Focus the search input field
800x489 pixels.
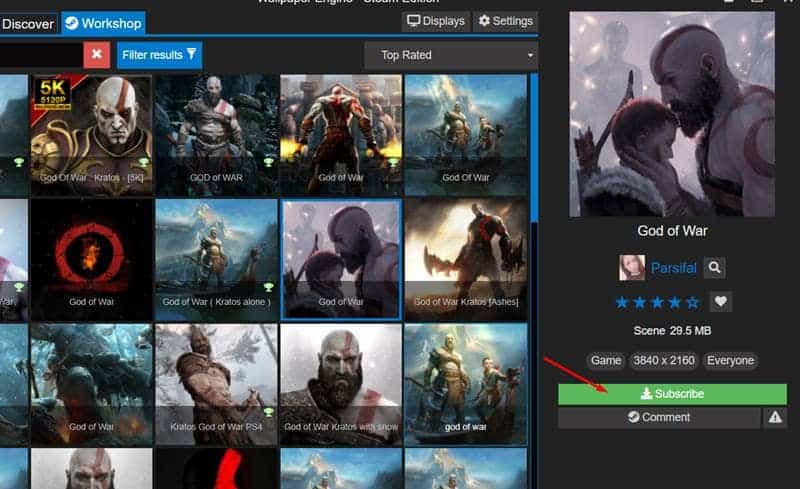coord(41,55)
